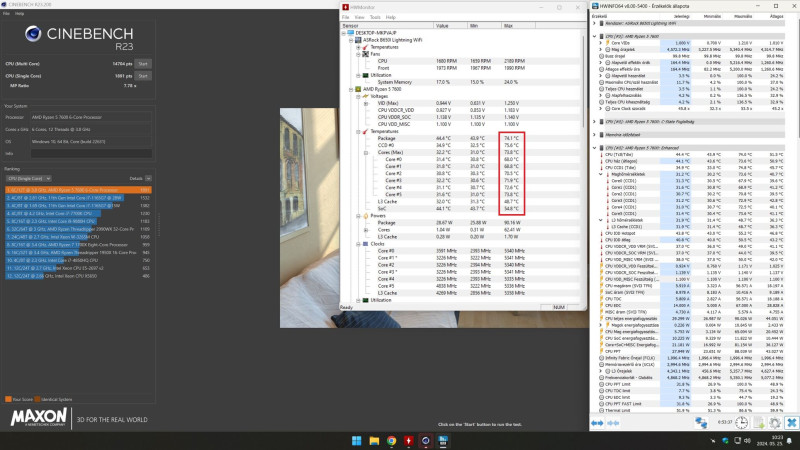Screen dimensions: 800x450
Task: Click the render preview image in Cinebench
Action: click(309, 218)
